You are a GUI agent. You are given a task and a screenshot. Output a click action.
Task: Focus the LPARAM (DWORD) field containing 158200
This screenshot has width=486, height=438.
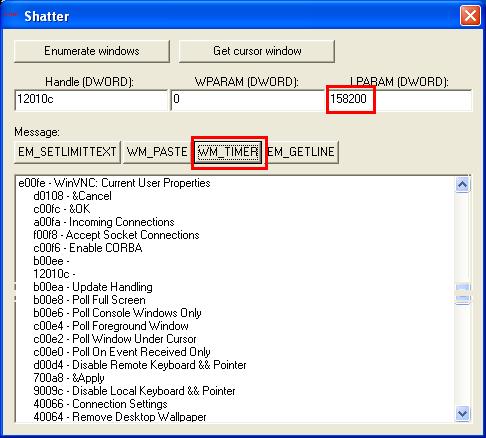(399, 99)
